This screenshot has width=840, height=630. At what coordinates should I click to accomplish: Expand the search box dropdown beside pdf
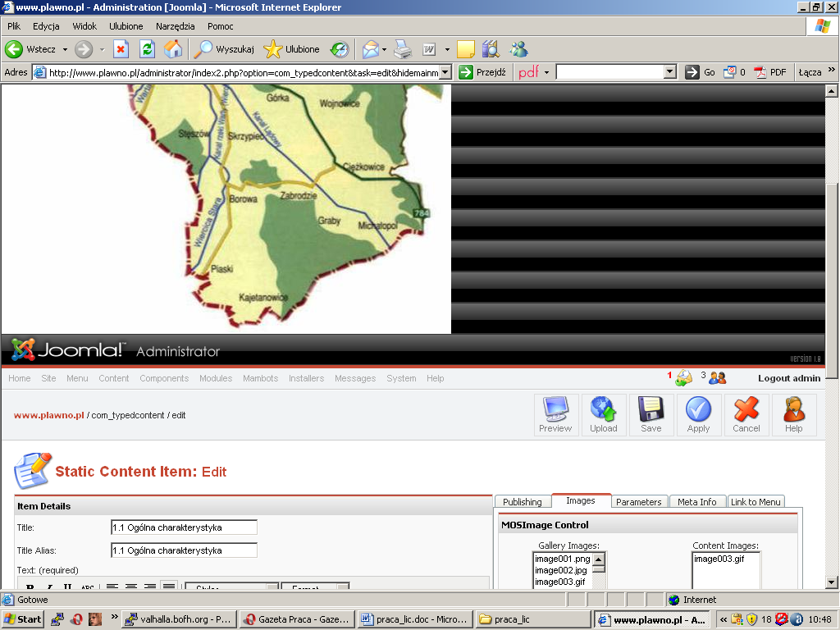[x=670, y=72]
